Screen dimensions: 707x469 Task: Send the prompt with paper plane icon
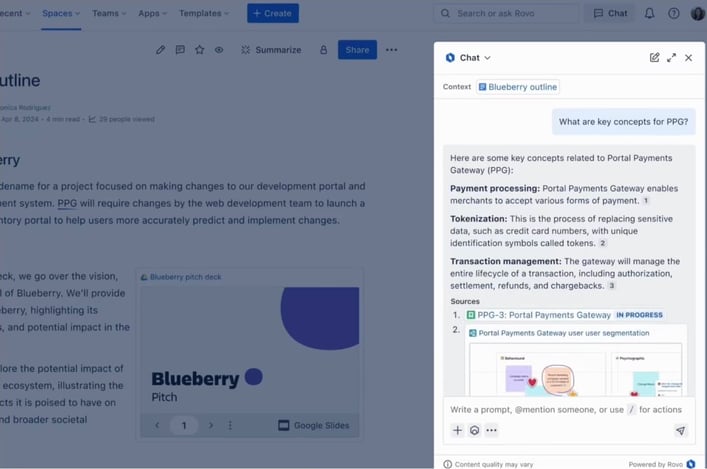(x=680, y=431)
